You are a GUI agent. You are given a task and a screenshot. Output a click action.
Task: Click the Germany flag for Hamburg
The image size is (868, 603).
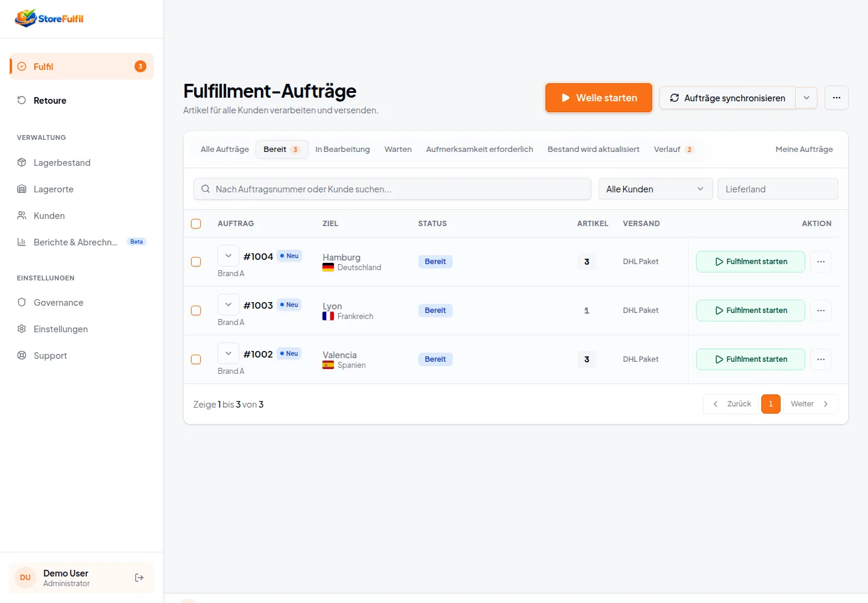pos(328,268)
